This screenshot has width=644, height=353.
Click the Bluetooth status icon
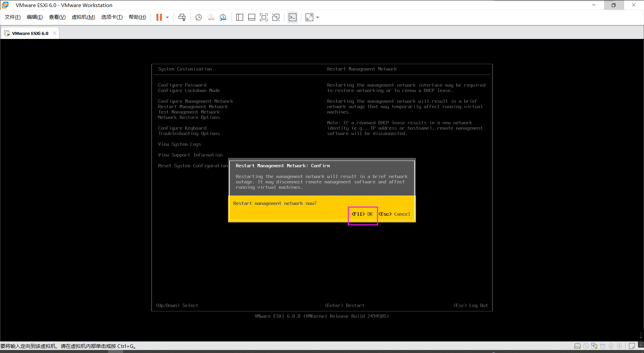tap(620, 346)
